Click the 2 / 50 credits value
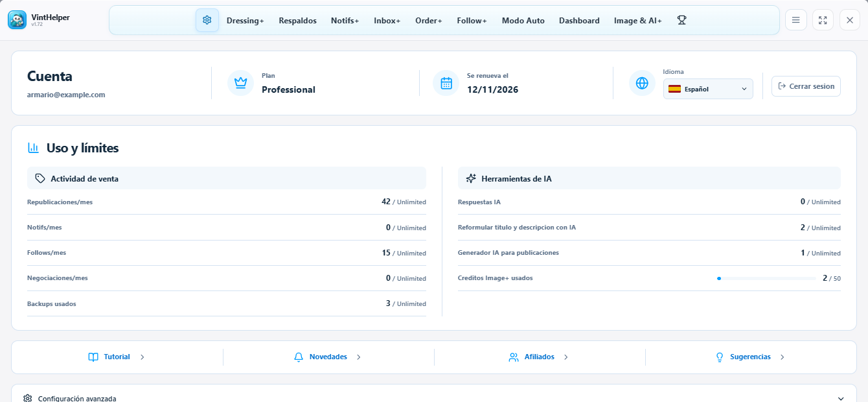Screen dimensions: 868x402 click(832, 278)
